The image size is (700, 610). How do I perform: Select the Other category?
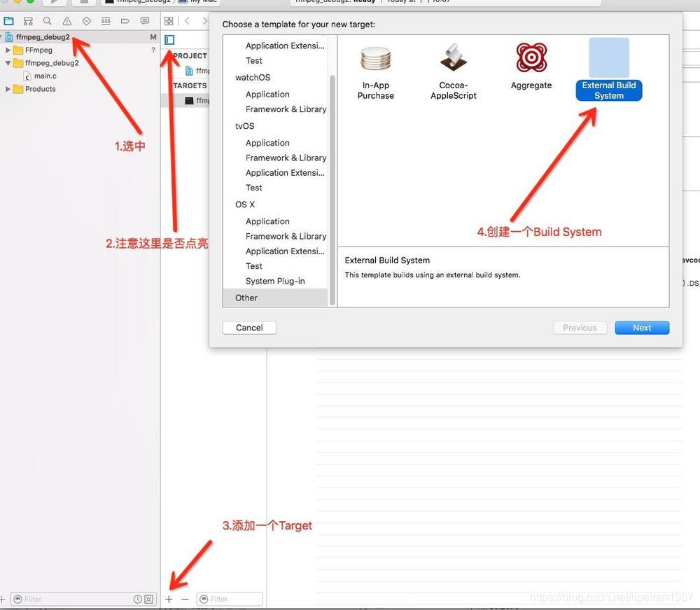pos(275,298)
